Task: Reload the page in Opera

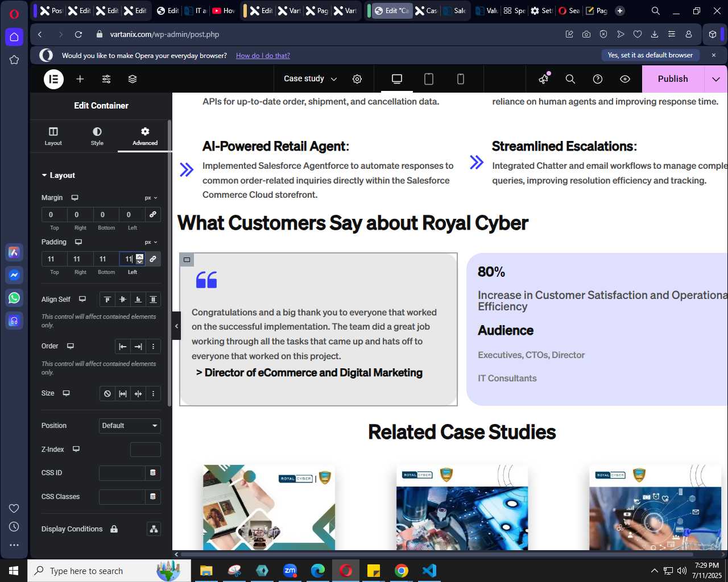Action: click(x=78, y=35)
